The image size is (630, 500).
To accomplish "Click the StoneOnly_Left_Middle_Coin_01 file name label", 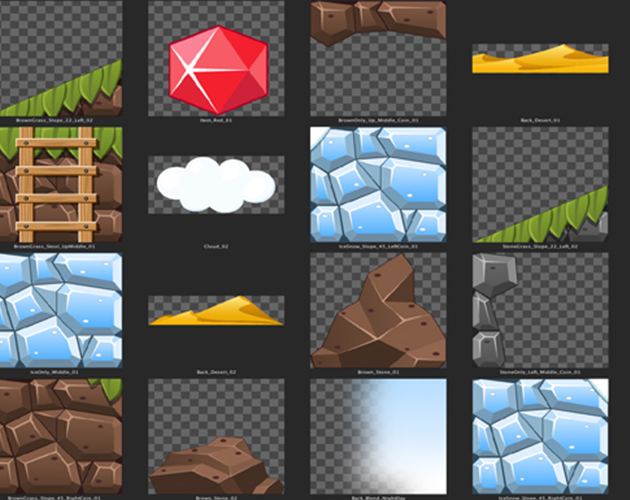I will [x=540, y=372].
